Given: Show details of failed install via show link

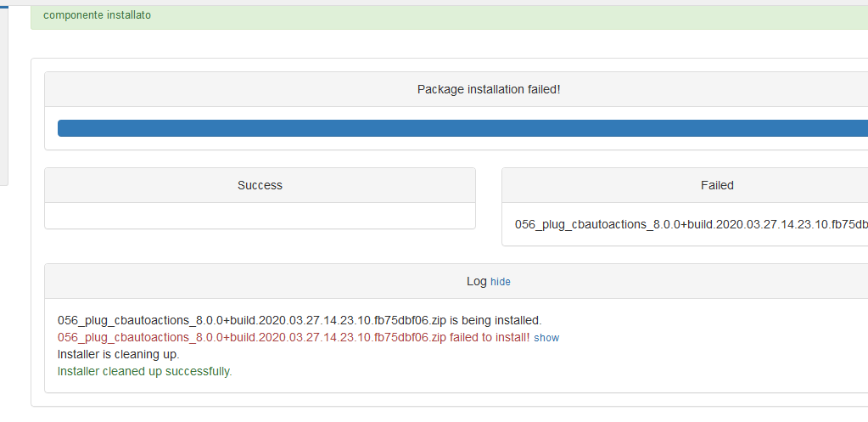Looking at the screenshot, I should pyautogui.click(x=546, y=337).
